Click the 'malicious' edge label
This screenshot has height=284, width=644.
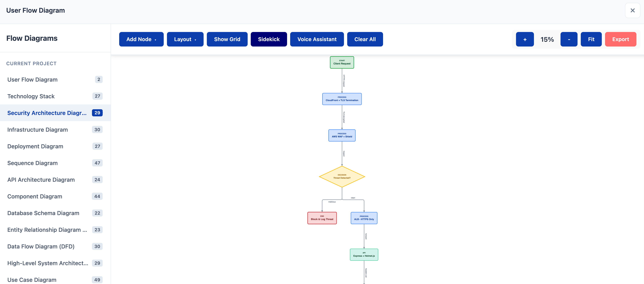pos(332,202)
